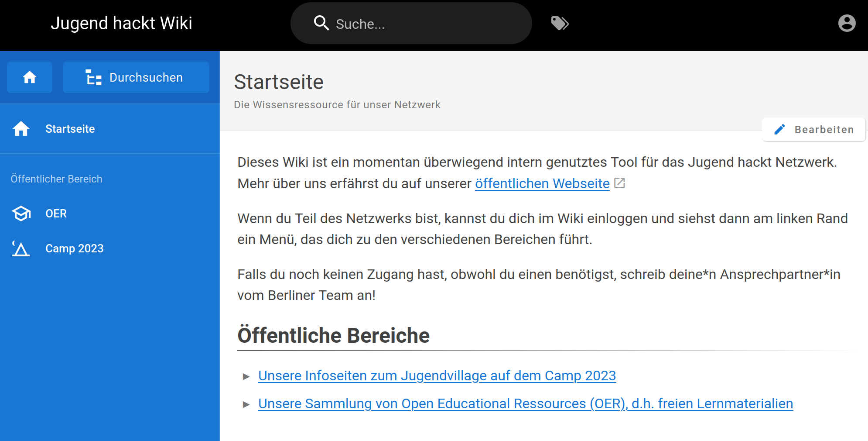The image size is (868, 441).
Task: Open the OER sidebar entry
Action: (x=56, y=214)
